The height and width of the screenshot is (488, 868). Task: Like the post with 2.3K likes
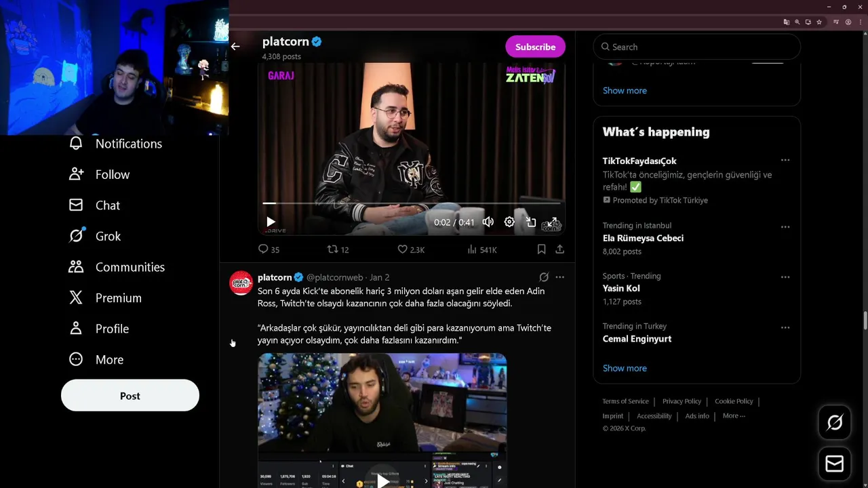411,249
